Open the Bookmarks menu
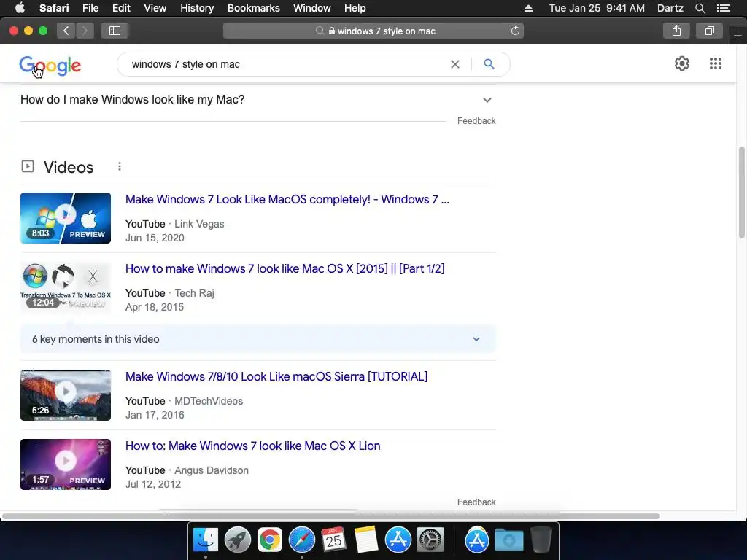 pos(253,8)
